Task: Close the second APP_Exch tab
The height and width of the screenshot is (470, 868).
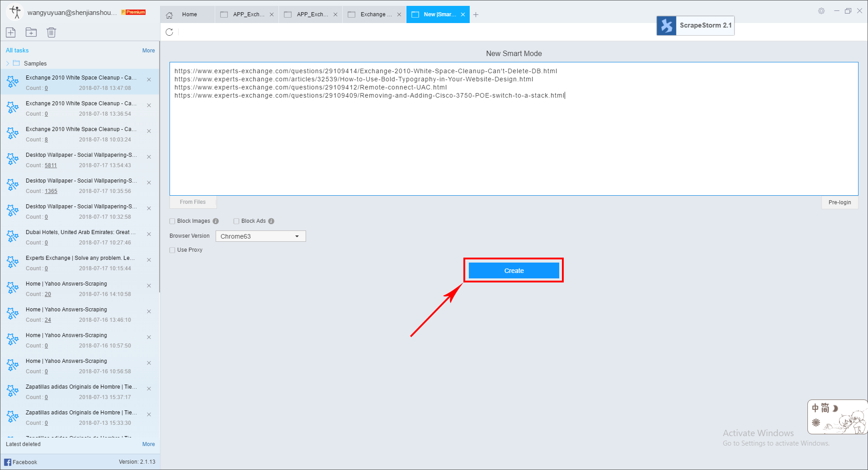Action: 335,14
